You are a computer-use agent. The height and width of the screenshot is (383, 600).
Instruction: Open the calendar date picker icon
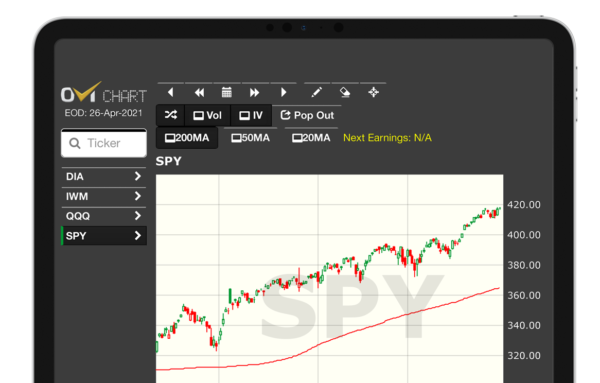click(x=227, y=92)
